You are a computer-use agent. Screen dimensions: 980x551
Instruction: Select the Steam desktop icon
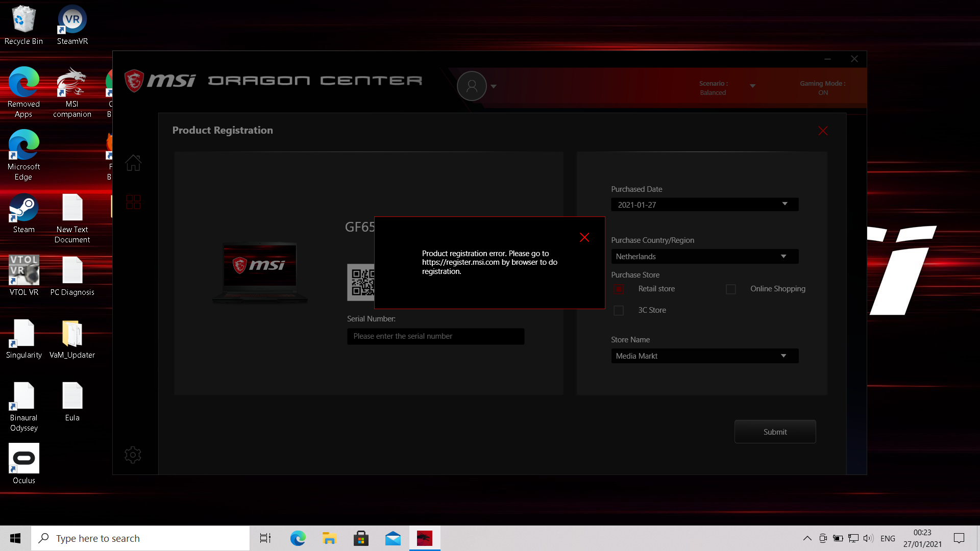click(23, 214)
